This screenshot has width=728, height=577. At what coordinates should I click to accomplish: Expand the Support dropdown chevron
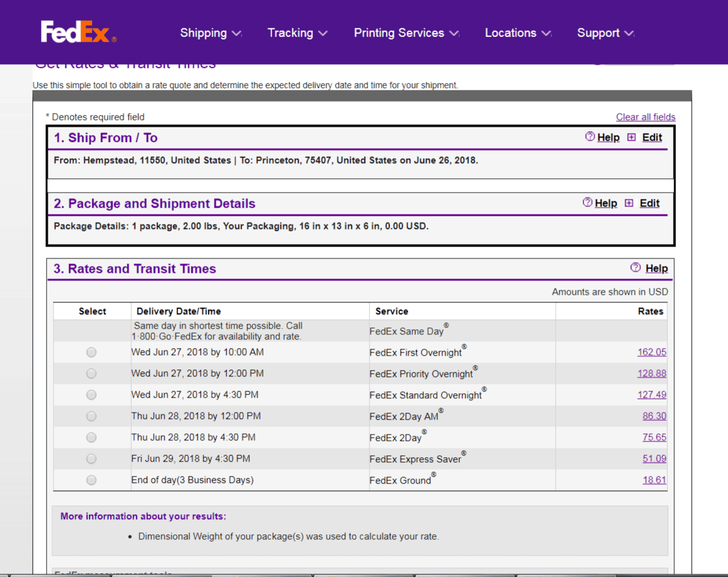pos(629,33)
